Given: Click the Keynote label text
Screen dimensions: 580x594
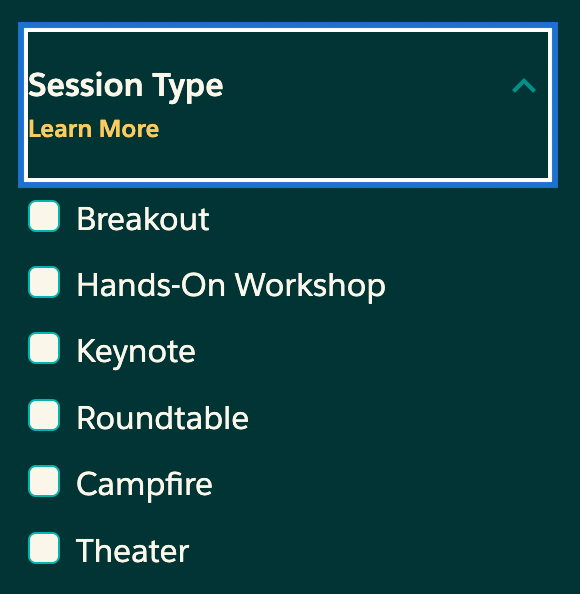Looking at the screenshot, I should tap(136, 353).
